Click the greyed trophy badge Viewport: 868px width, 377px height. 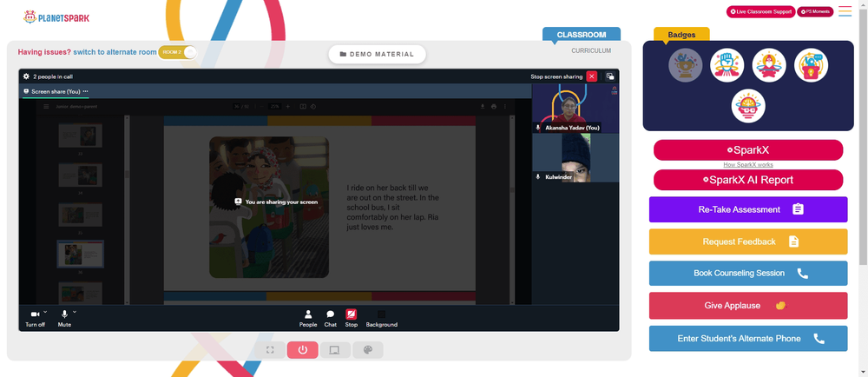(x=686, y=65)
